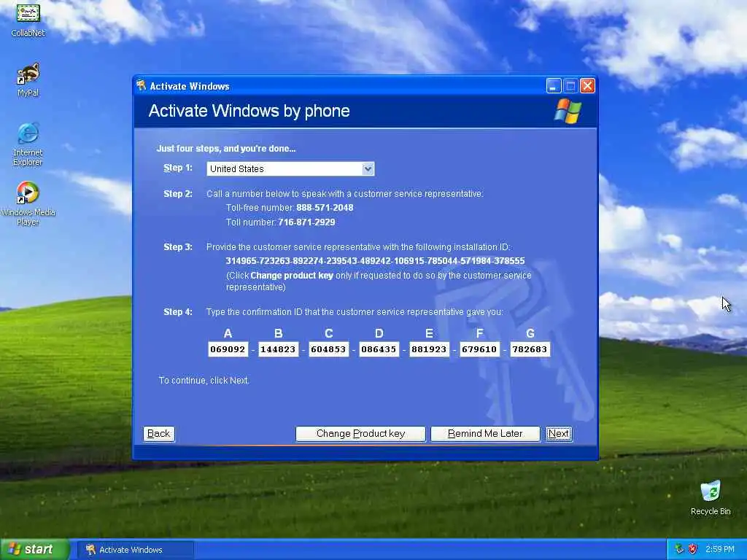Screen dimensions: 747x560
Task: Click Next to continue activation
Action: pyautogui.click(x=558, y=433)
